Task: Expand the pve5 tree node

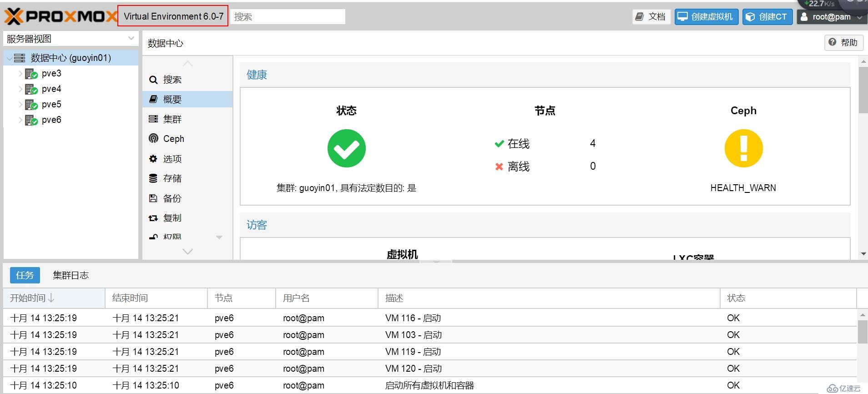Action: point(20,105)
